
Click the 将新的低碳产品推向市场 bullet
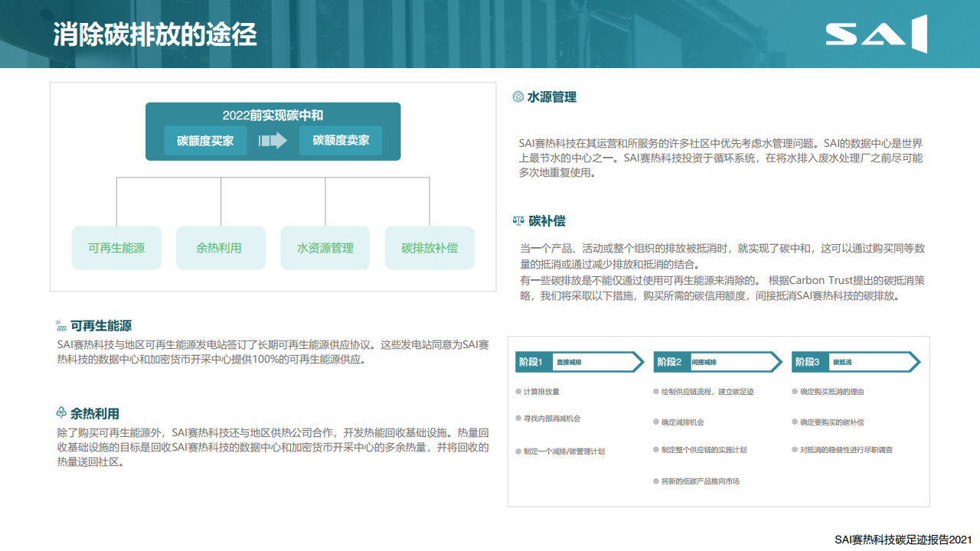[697, 481]
